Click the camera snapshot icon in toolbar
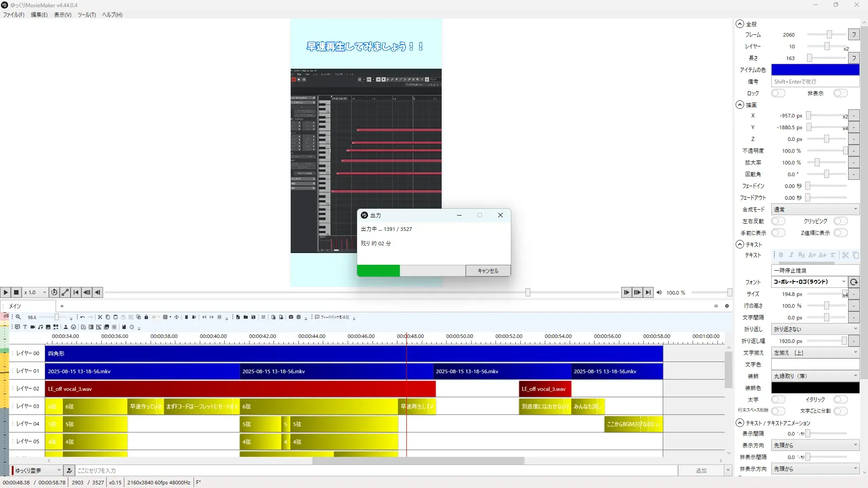 pyautogui.click(x=291, y=317)
